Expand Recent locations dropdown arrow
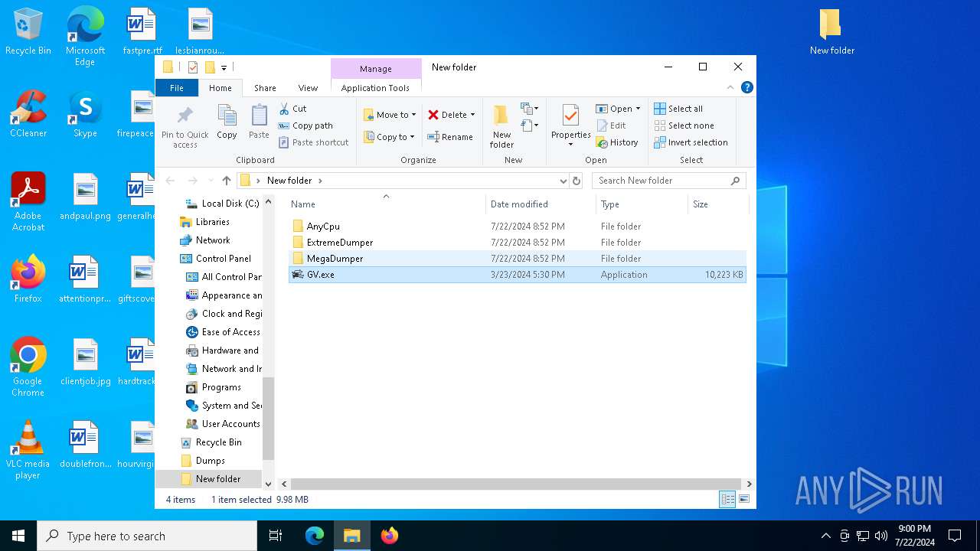 pos(211,181)
